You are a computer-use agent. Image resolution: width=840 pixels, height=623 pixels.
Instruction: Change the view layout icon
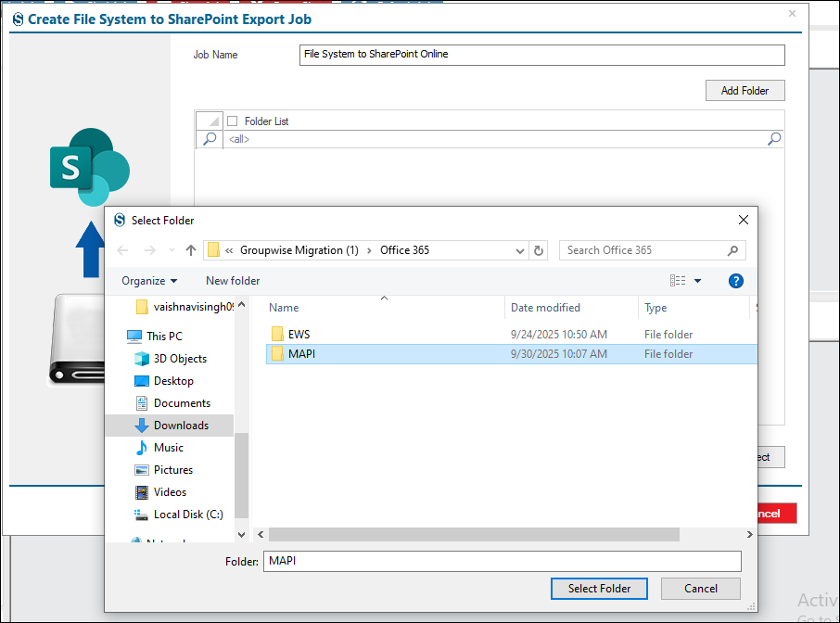pos(678,281)
